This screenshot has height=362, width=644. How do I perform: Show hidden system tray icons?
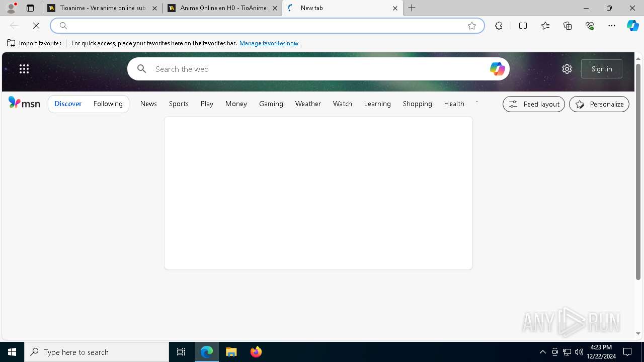point(542,352)
